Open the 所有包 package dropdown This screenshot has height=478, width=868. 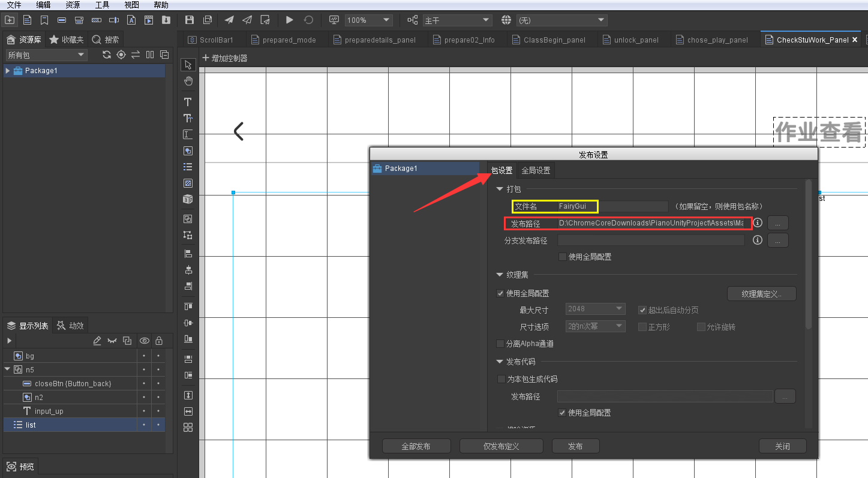point(45,54)
